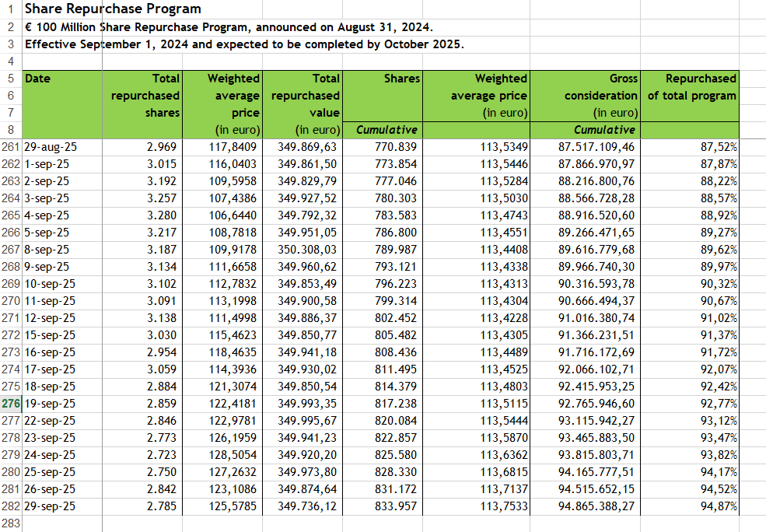The image size is (766, 532).
Task: Select the repurchased value cell 350.308,03
Action: [307, 250]
